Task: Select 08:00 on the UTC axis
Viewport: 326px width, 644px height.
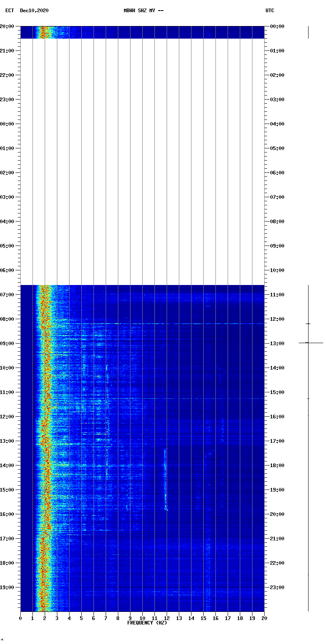Action: click(277, 222)
